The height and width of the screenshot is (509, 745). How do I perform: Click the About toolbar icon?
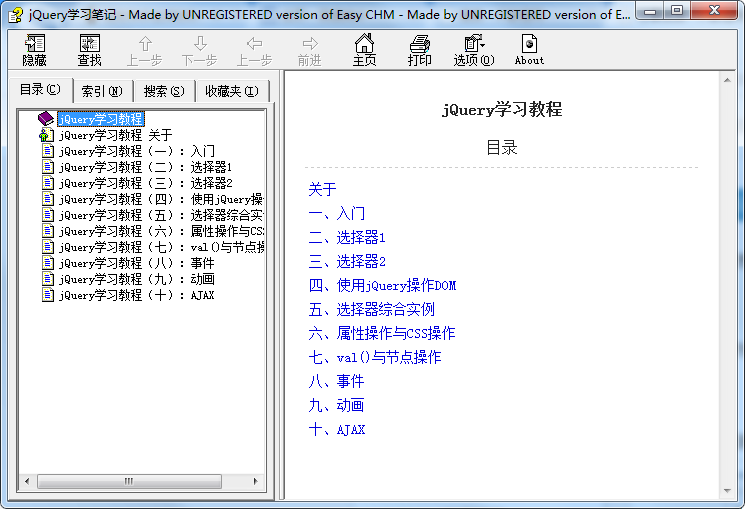tap(529, 50)
